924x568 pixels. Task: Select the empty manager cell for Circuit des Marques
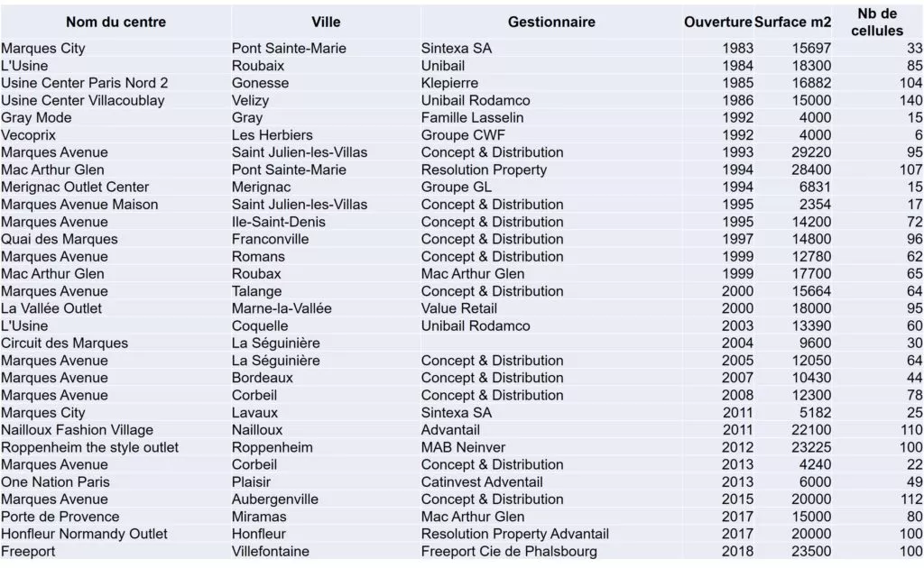[551, 344]
